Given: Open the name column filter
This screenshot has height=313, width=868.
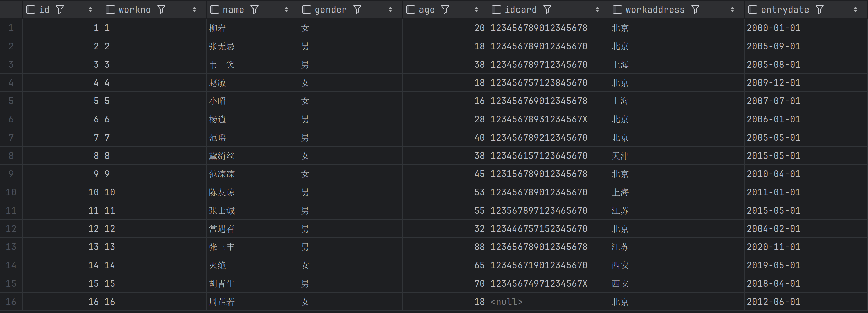Looking at the screenshot, I should tap(255, 10).
